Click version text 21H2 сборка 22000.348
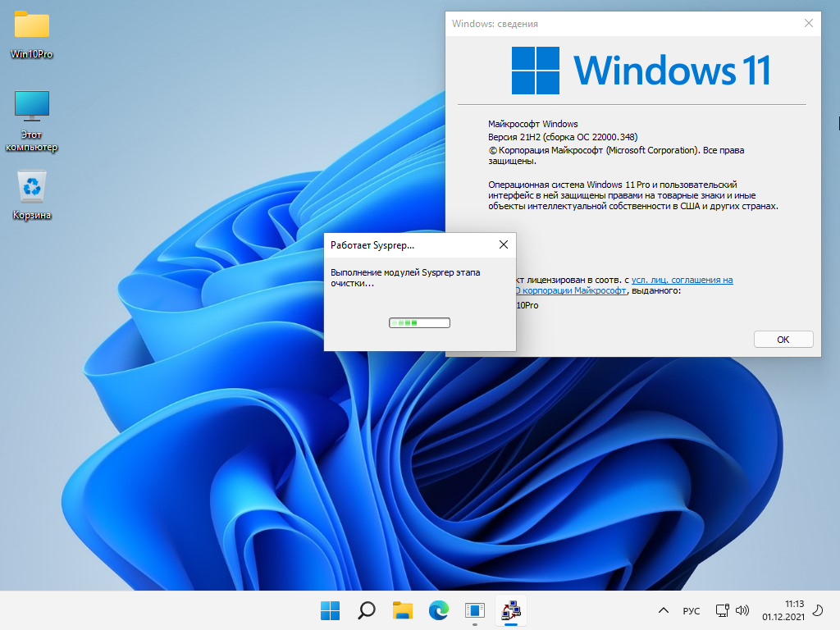840x630 pixels. [563, 137]
